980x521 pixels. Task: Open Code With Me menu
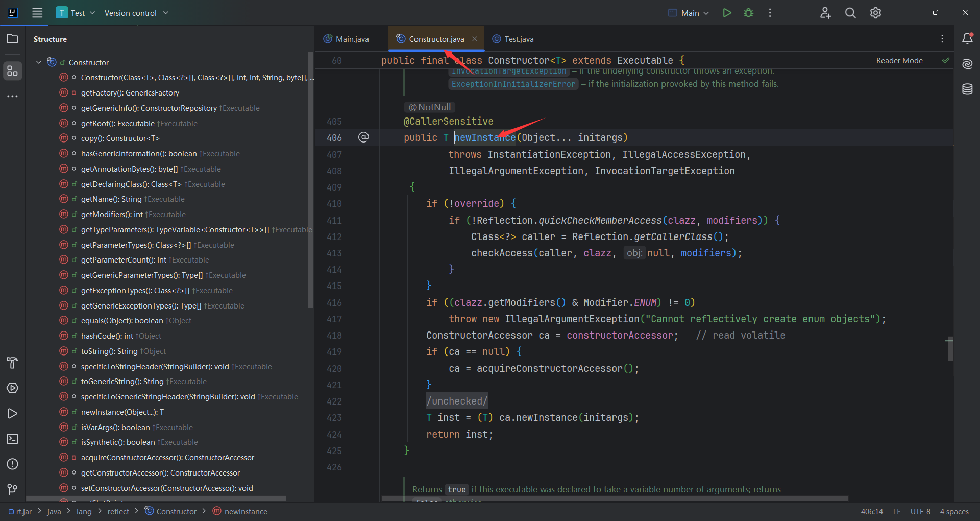pyautogui.click(x=825, y=13)
